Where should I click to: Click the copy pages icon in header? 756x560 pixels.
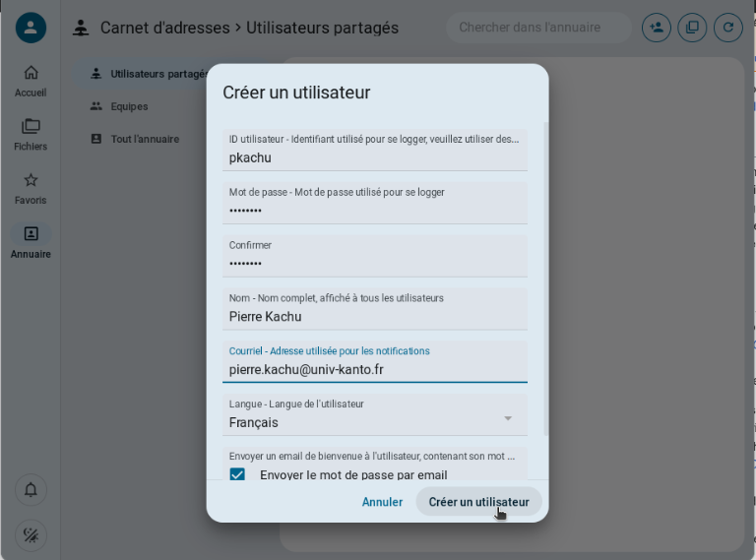tap(692, 28)
